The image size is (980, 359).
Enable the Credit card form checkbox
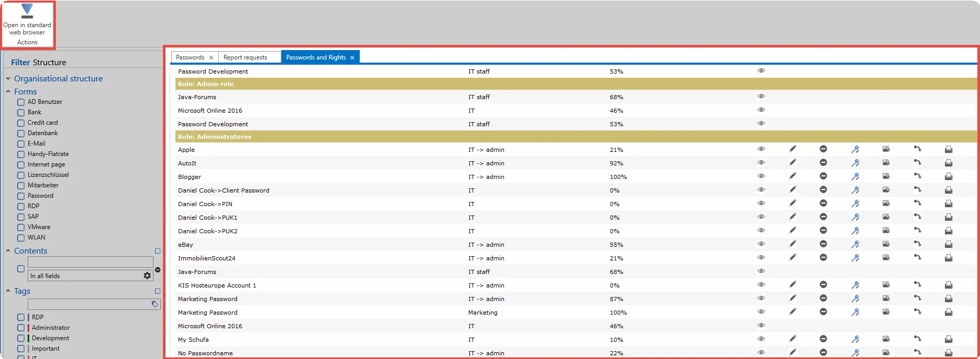tap(21, 123)
